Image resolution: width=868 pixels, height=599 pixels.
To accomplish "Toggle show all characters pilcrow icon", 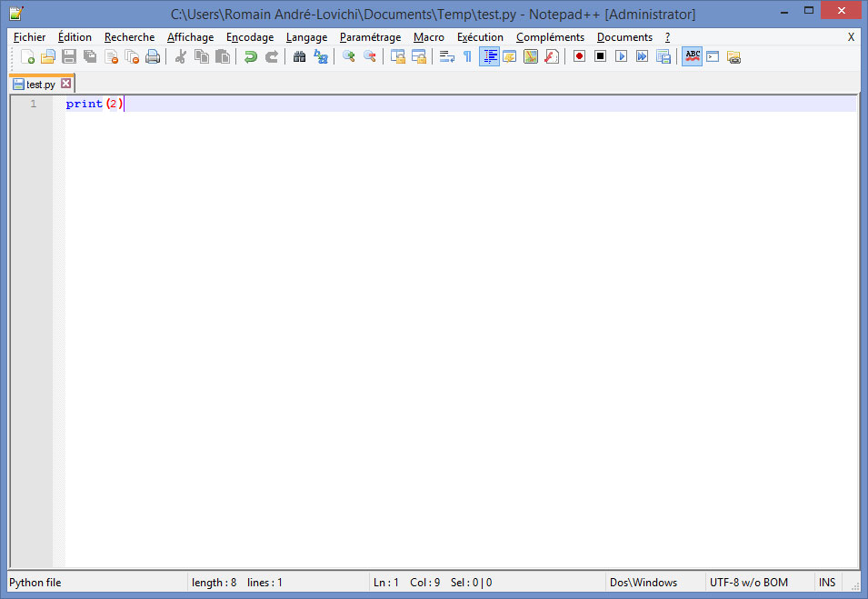I will (468, 56).
